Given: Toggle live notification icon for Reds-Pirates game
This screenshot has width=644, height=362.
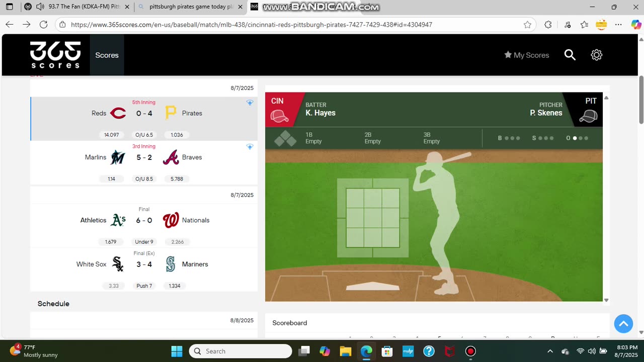Looking at the screenshot, I should coord(250,103).
